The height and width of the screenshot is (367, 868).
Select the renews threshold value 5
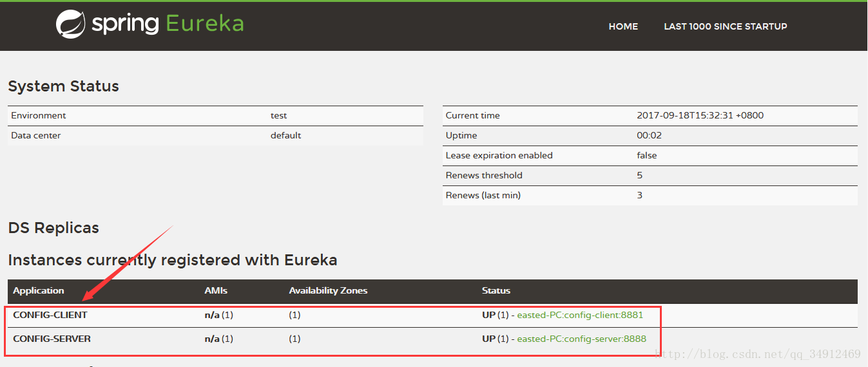coord(640,175)
